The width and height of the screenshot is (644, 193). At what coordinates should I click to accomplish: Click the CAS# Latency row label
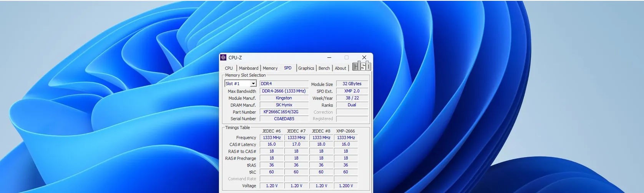pos(242,144)
